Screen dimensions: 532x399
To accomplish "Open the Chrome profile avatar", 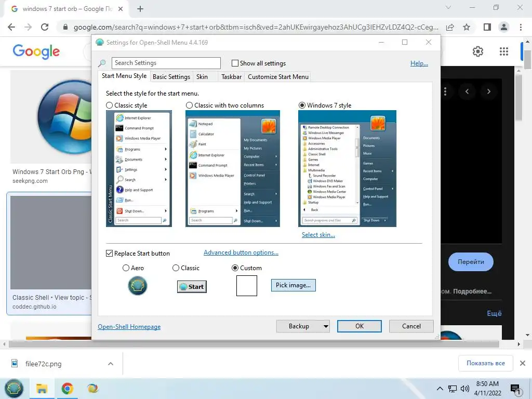I will [504, 27].
